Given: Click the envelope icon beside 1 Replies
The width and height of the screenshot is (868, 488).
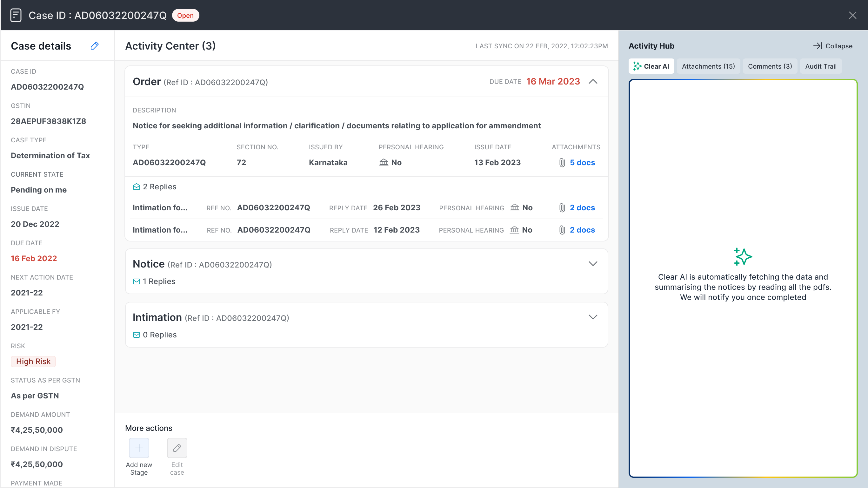Looking at the screenshot, I should tap(137, 281).
